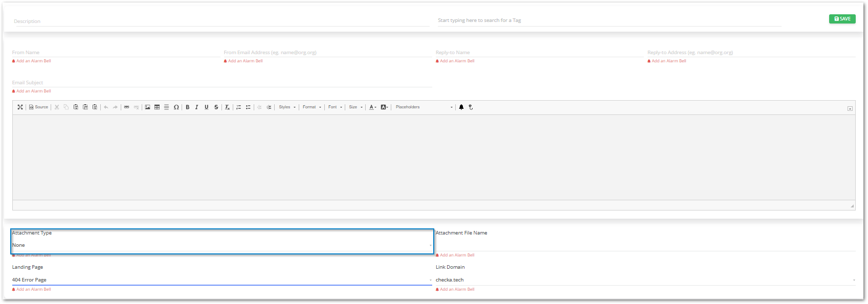This screenshot has width=868, height=304.
Task: Open the text color picker
Action: (372, 107)
